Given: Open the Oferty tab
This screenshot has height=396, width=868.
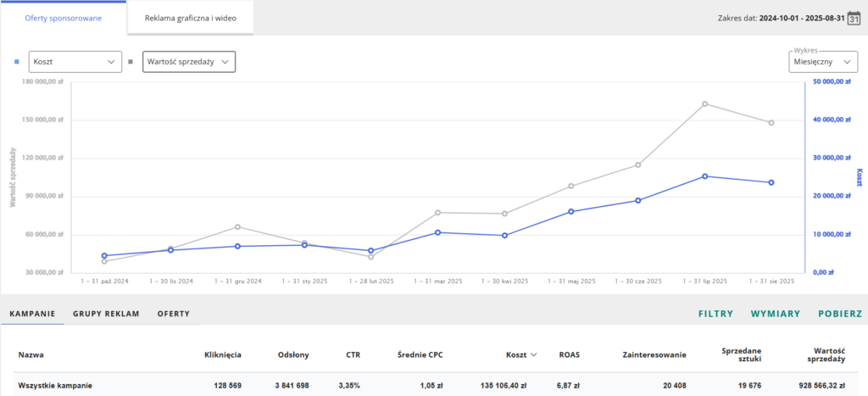Looking at the screenshot, I should coord(173,314).
